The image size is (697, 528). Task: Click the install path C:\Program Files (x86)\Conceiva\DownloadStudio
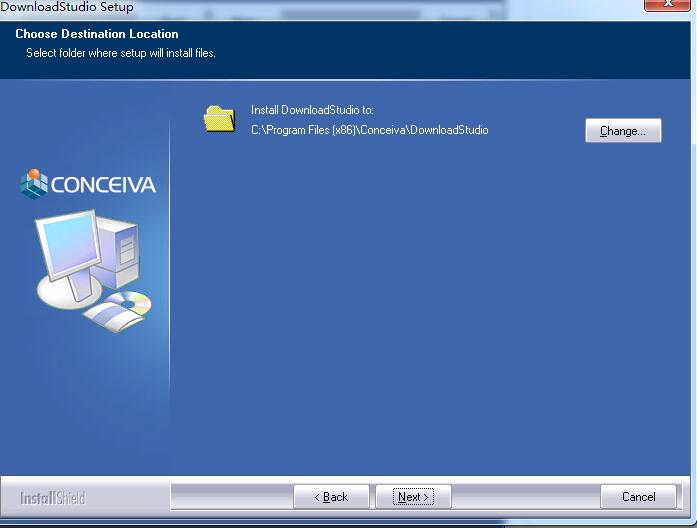pyautogui.click(x=369, y=130)
